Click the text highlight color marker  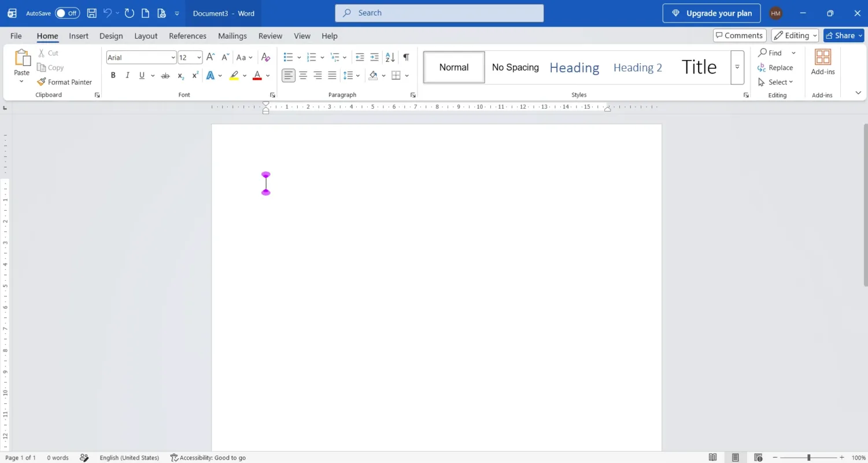click(x=234, y=75)
